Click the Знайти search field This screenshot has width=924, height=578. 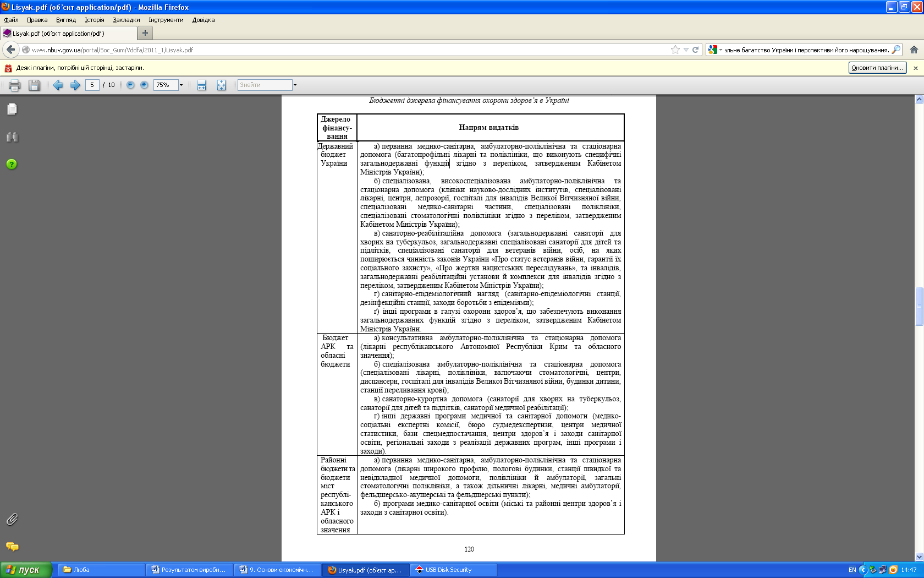click(265, 85)
